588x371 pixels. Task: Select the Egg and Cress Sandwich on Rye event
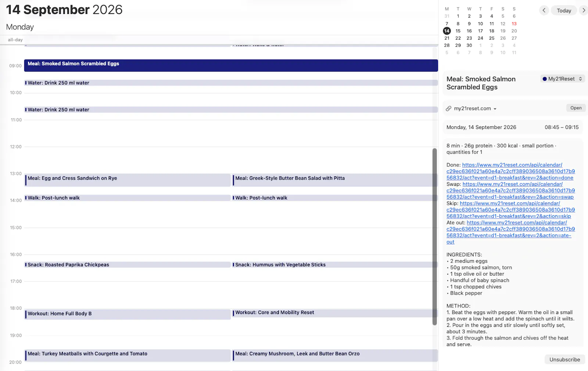128,180
